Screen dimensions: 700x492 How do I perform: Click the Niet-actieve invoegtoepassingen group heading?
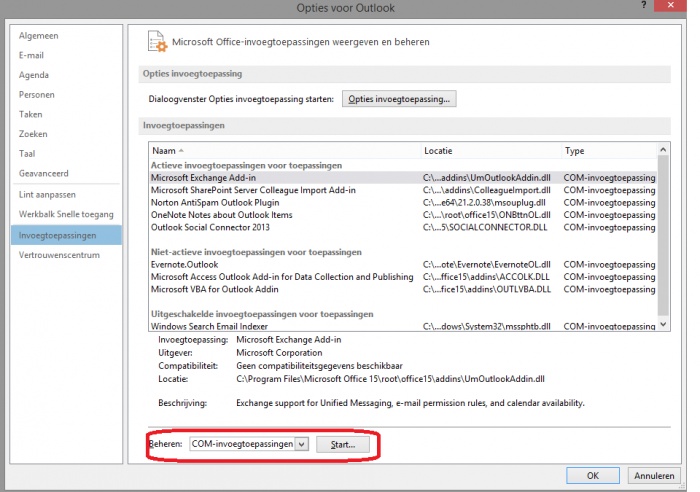pyautogui.click(x=256, y=252)
